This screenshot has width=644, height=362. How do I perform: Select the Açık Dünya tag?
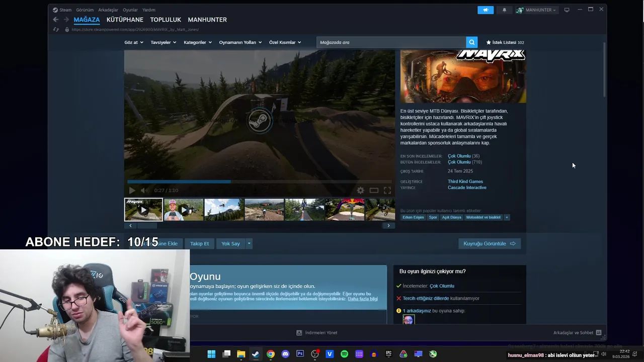point(451,217)
